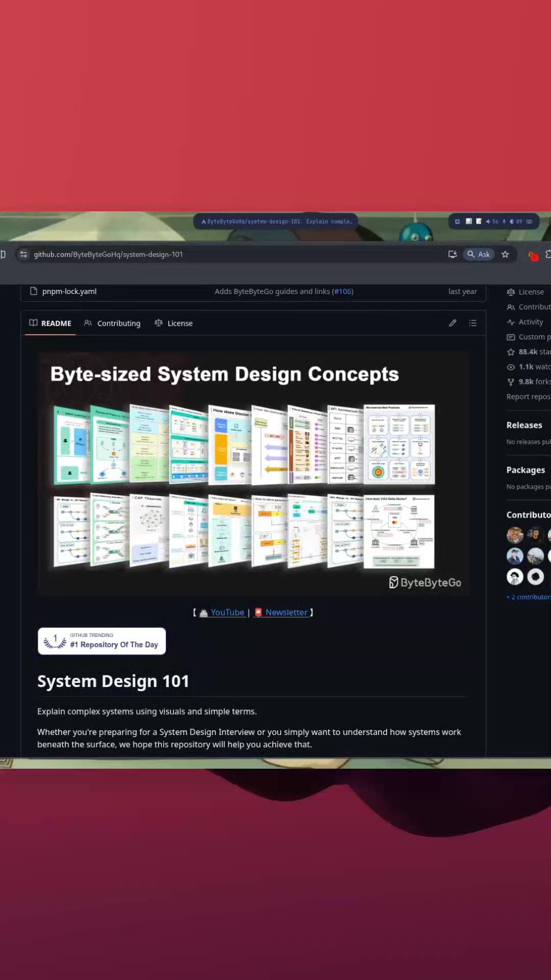Click the System Design 101 heading
Viewport: 551px width, 980px height.
pos(113,681)
